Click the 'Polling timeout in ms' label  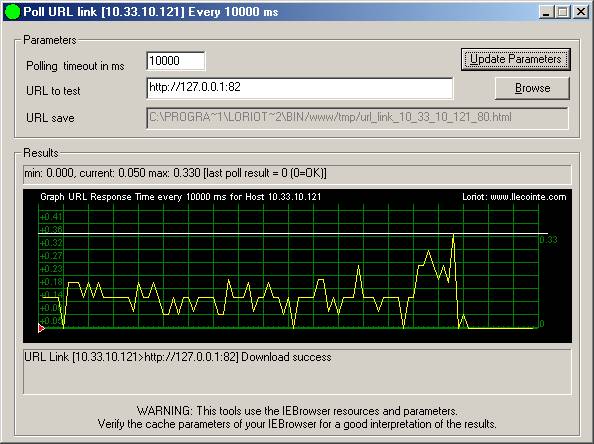(x=75, y=66)
